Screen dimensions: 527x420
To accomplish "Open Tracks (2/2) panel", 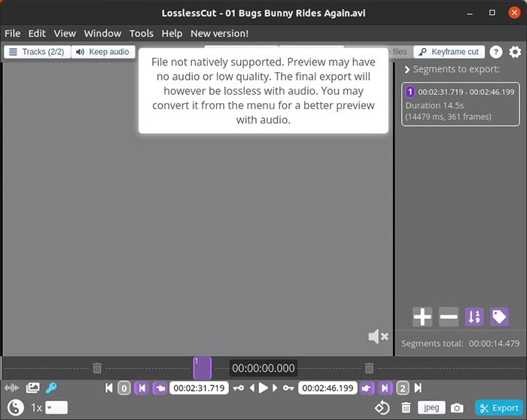I will 37,52.
